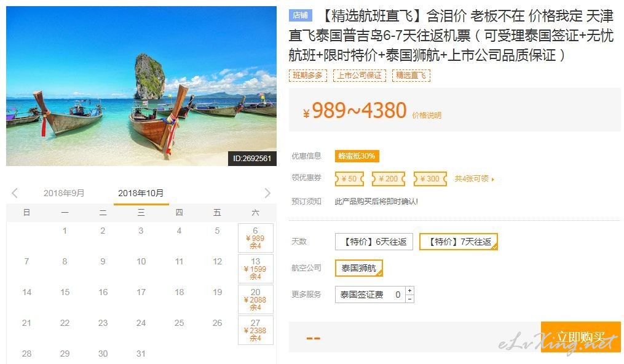Click 立即购买 buy now button
Viewport: 624px width, 364px height.
[580, 337]
